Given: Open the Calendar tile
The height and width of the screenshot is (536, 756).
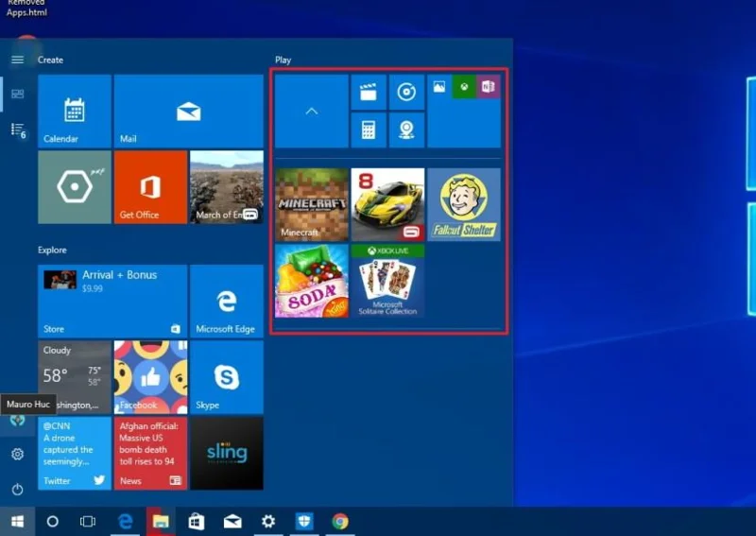Looking at the screenshot, I should tap(75, 111).
